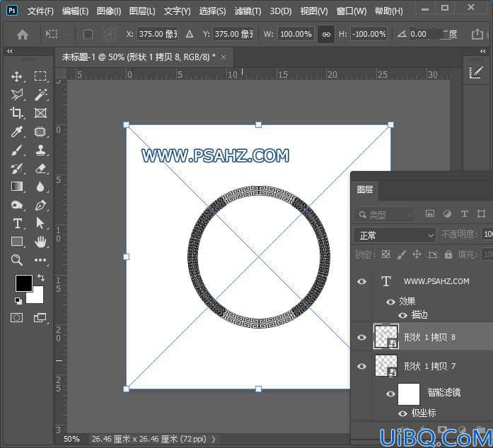Viewport: 493px width, 448px height.
Task: Select the Brush tool
Action: (x=17, y=151)
